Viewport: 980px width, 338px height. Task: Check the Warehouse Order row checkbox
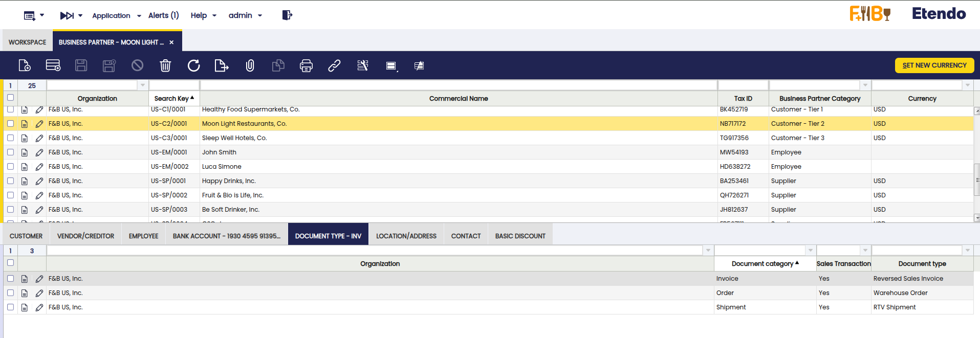pyautogui.click(x=10, y=293)
